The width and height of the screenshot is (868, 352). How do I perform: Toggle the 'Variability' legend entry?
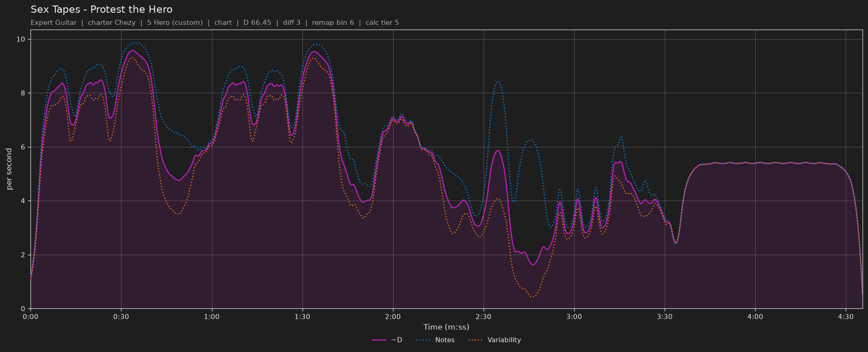[x=495, y=340]
